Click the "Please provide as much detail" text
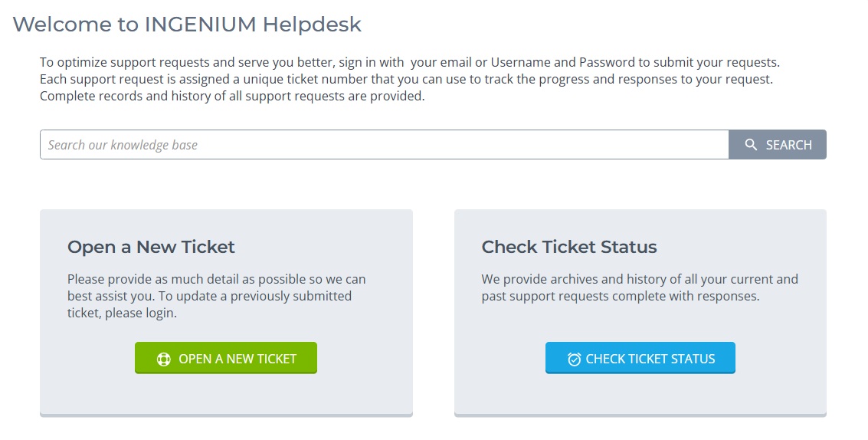 [x=216, y=279]
